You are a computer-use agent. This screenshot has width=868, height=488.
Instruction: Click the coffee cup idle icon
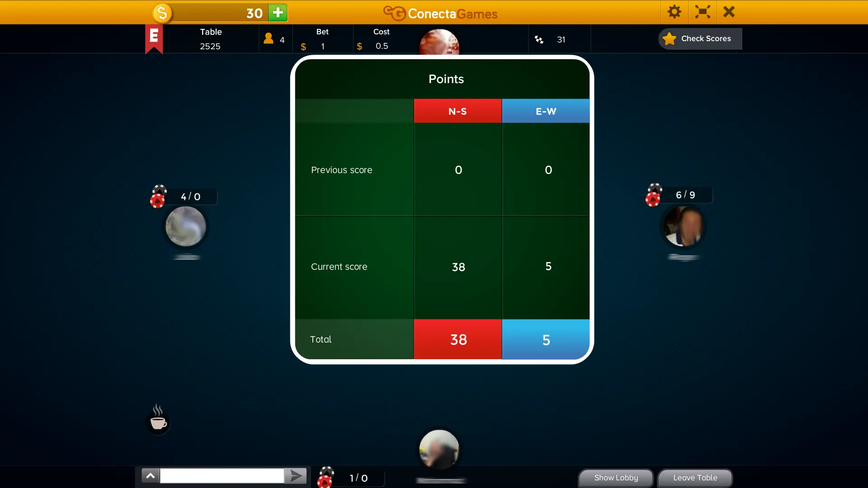point(158,419)
